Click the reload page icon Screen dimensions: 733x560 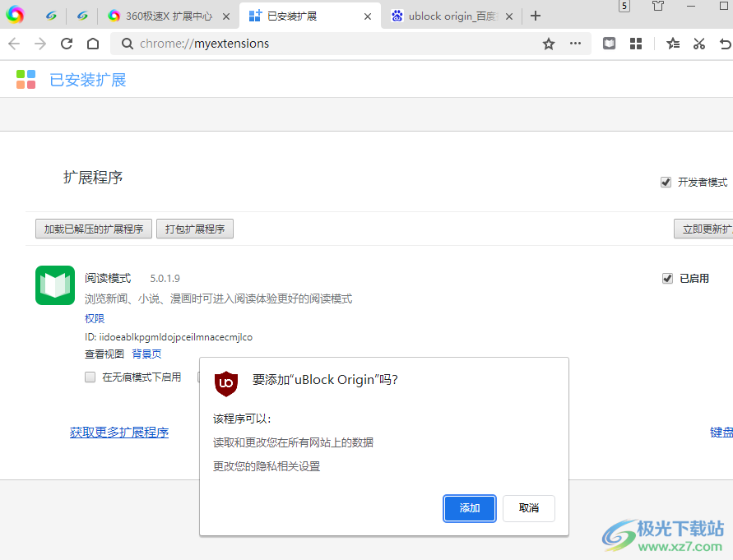click(x=67, y=44)
